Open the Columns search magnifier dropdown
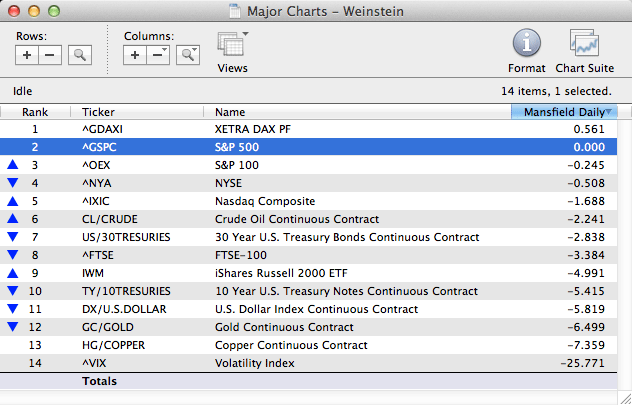 [x=187, y=56]
